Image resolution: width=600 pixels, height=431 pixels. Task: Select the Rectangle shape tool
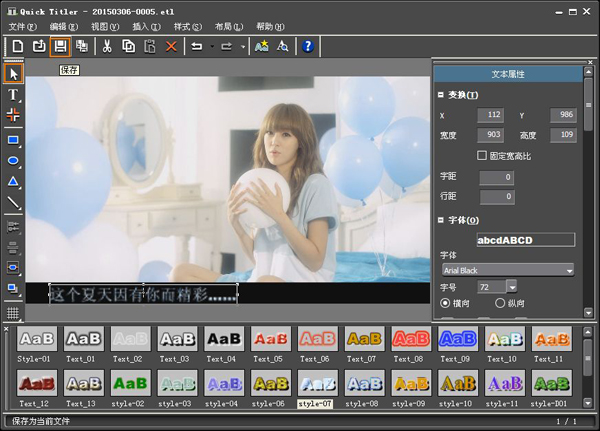13,140
